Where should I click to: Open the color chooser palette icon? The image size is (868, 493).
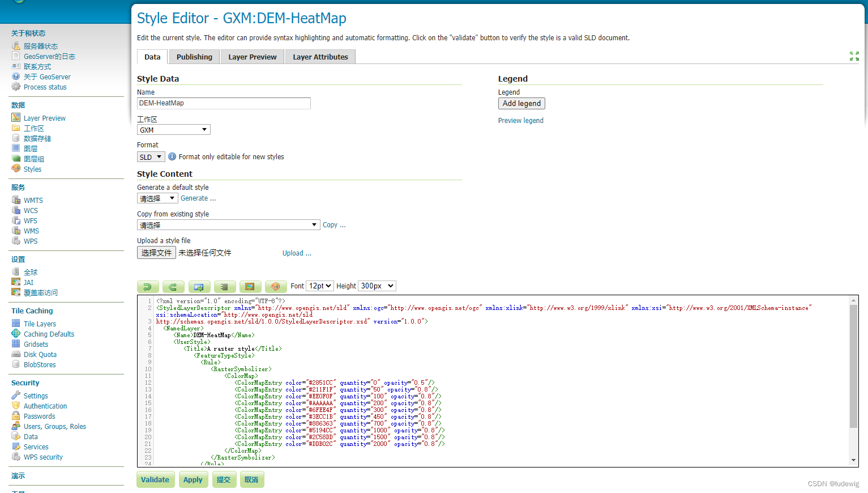[276, 287]
